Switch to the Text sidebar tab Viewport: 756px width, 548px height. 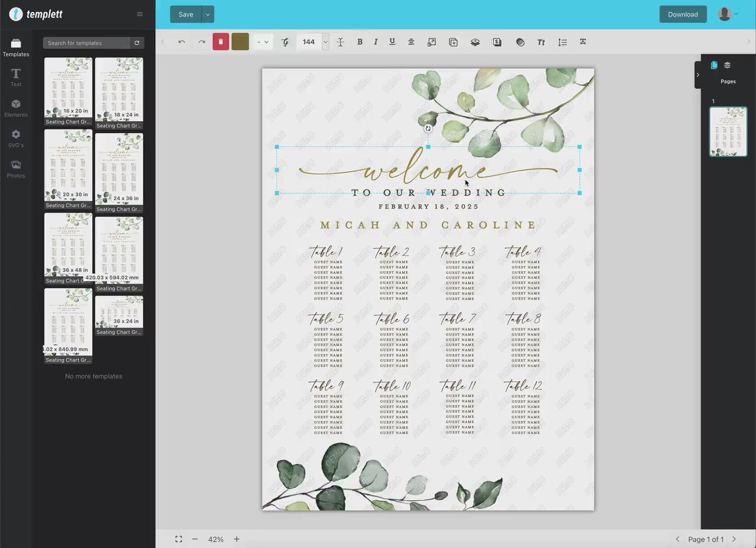[16, 77]
